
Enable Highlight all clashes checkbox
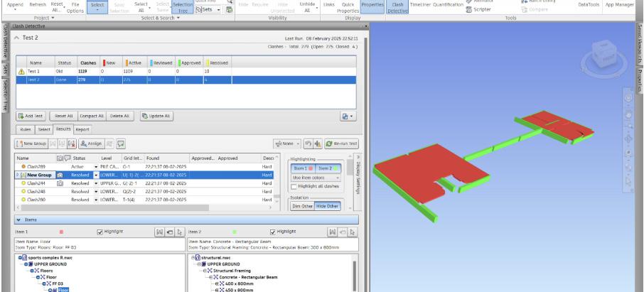click(x=294, y=186)
